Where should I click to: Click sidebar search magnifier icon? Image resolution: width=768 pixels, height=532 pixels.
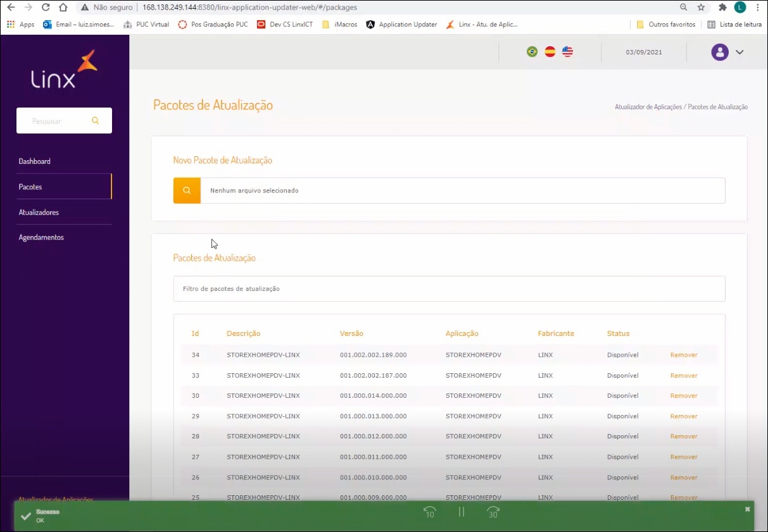click(x=96, y=120)
